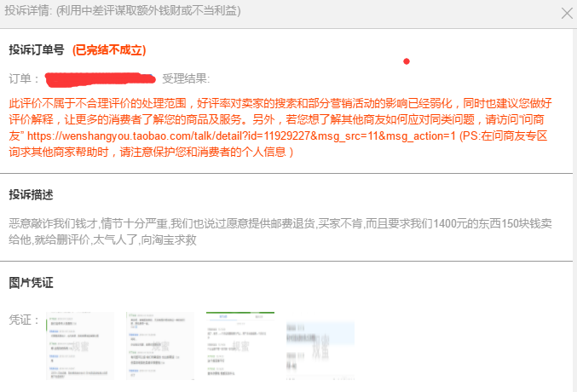Image resolution: width=577 pixels, height=392 pixels.
Task: Select the 图片凭证 section heading
Action: (31, 283)
